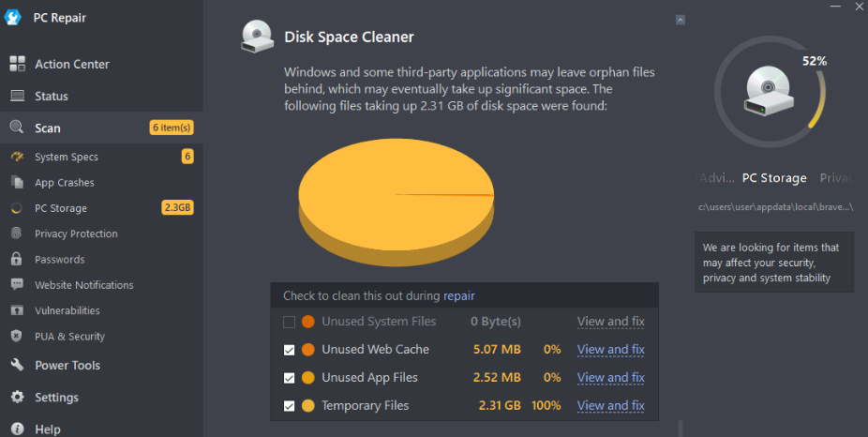
Task: Select the Scan magnifier icon
Action: (x=17, y=128)
